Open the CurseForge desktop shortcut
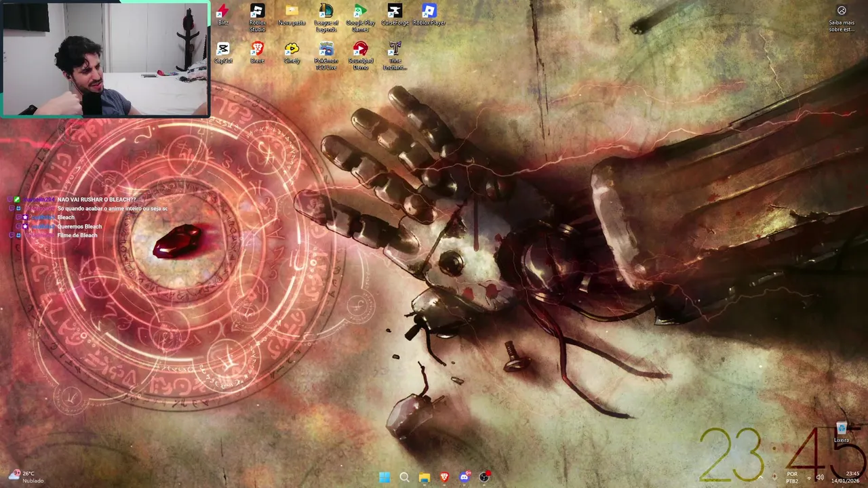 tap(395, 14)
